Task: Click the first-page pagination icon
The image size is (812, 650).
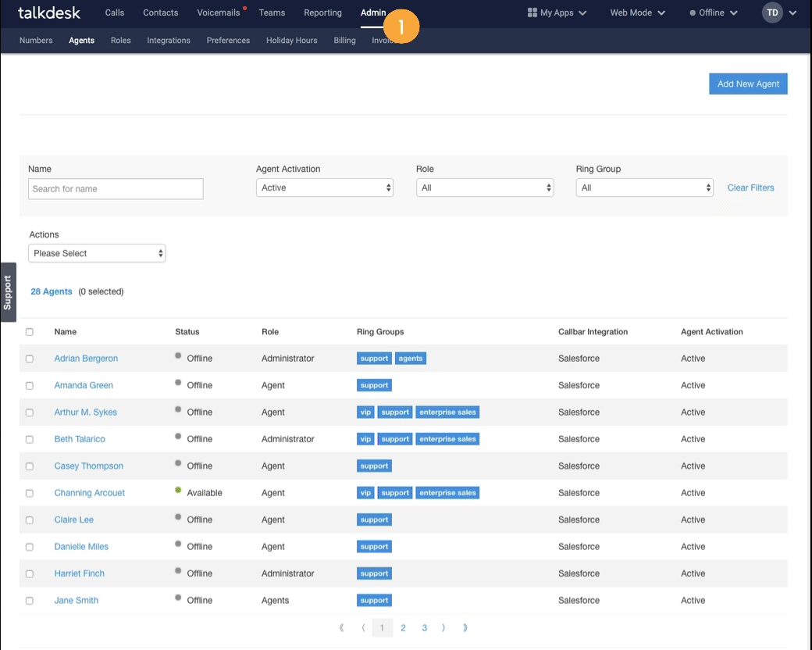Action: (341, 627)
